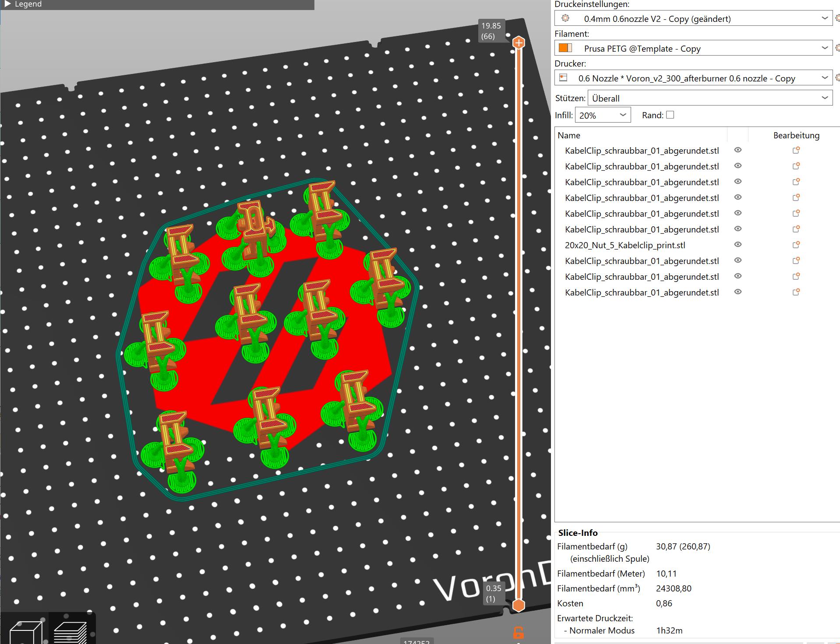Screen dimensions: 840x644
Task: Click the Slice-Info heading
Action: 578,533
